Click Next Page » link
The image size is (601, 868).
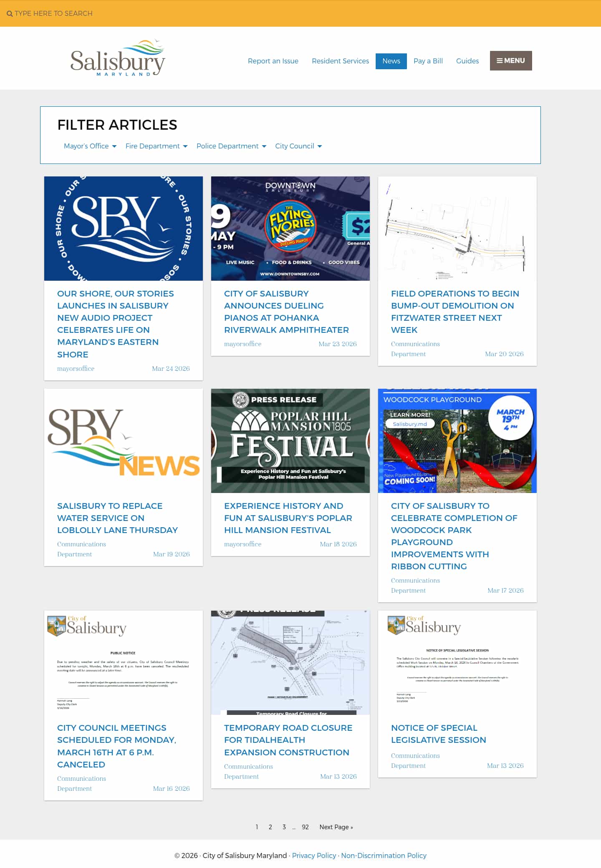(x=336, y=827)
